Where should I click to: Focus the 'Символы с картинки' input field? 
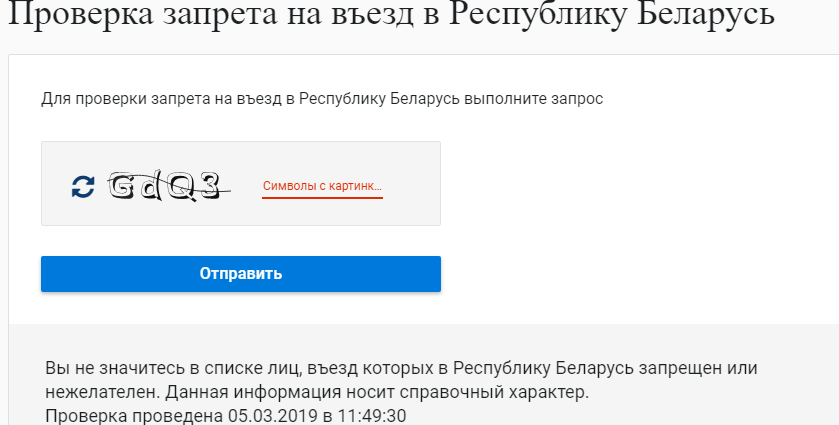(322, 185)
